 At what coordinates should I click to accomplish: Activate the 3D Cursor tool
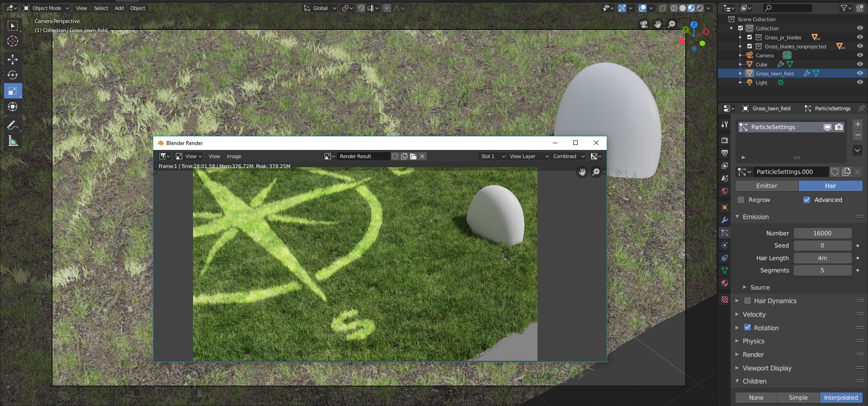pyautogui.click(x=13, y=41)
